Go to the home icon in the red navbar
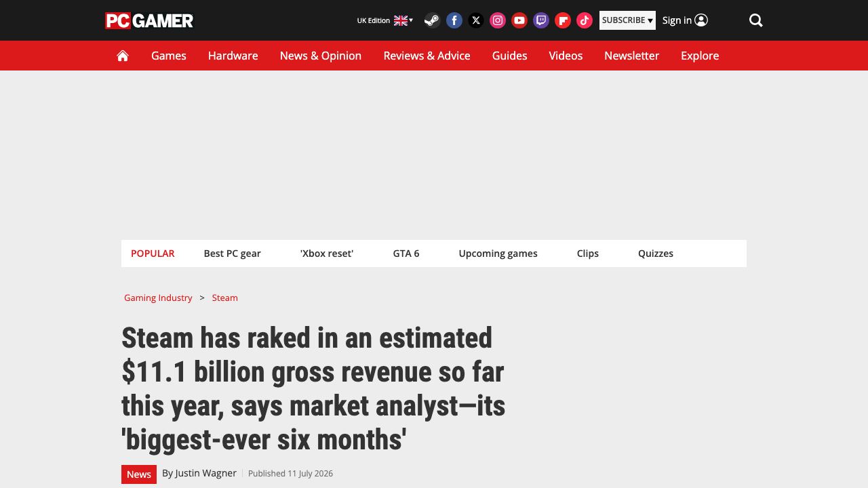The height and width of the screenshot is (488, 868). [x=123, y=56]
